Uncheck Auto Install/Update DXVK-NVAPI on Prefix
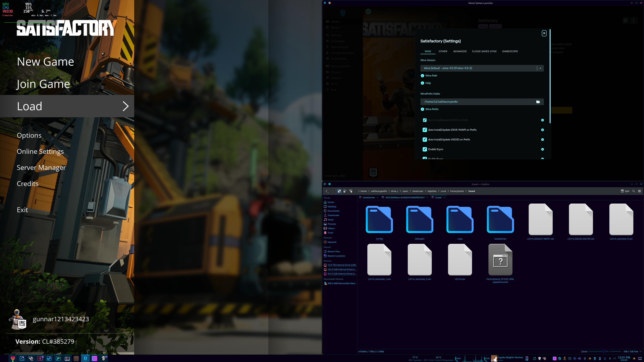 [x=424, y=130]
